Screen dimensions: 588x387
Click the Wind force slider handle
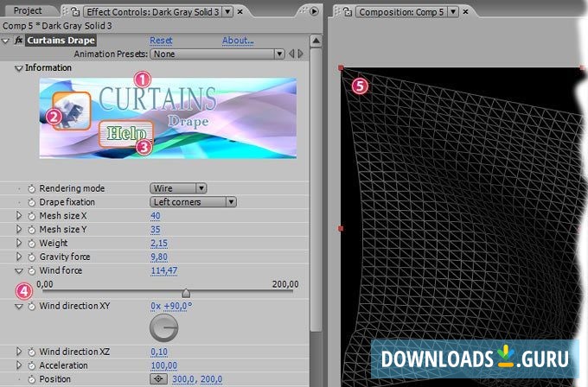pyautogui.click(x=186, y=293)
